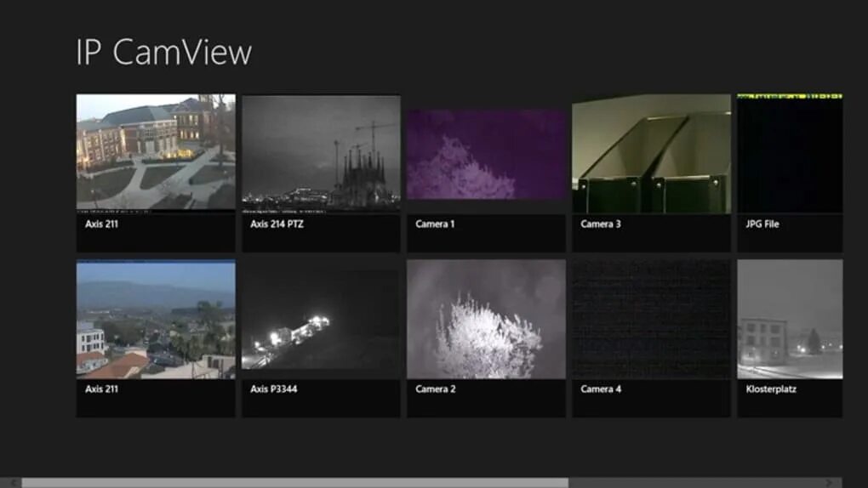Select the Camera 4 label
The image size is (868, 488).
tap(601, 389)
